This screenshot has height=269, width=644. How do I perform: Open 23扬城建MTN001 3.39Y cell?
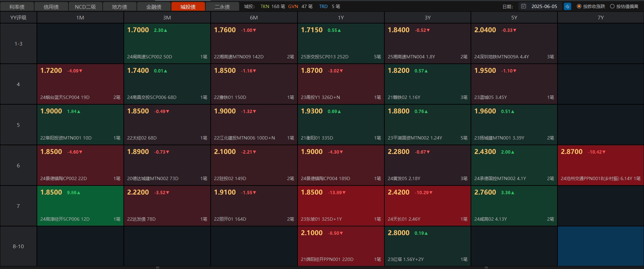pyautogui.click(x=514, y=125)
